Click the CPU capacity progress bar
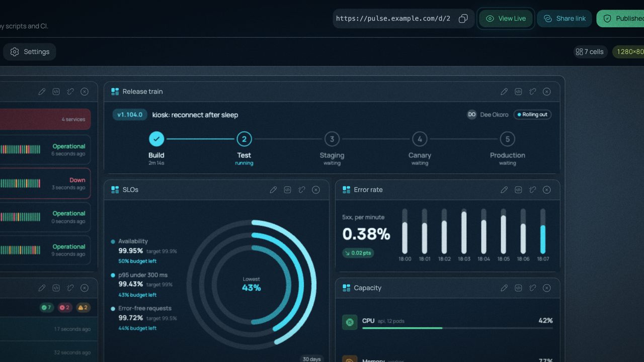The height and width of the screenshot is (362, 644). pyautogui.click(x=457, y=328)
